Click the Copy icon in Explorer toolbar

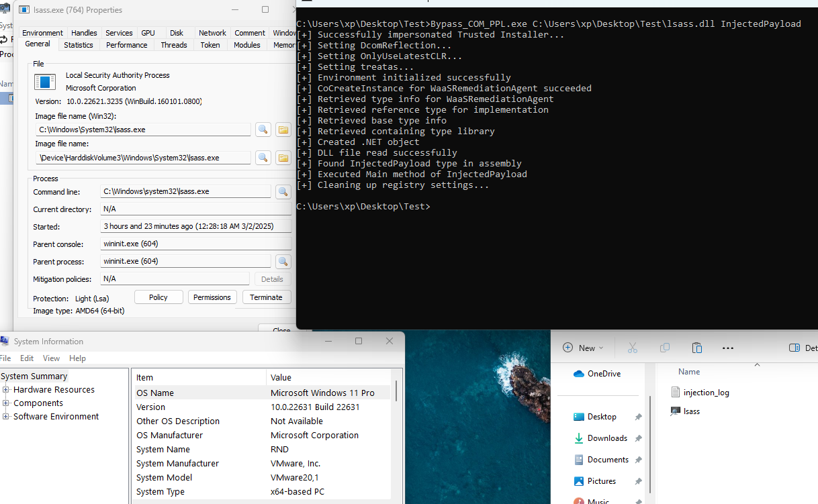[665, 348]
